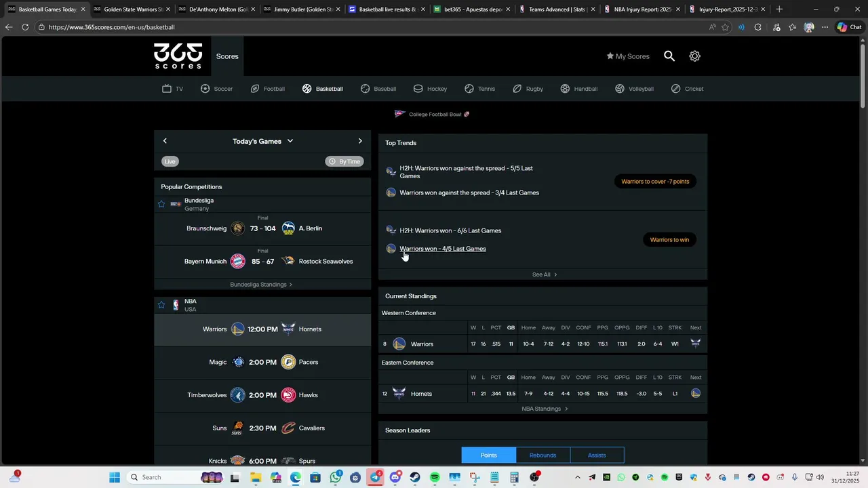Click the browser Back arrow

(8, 27)
